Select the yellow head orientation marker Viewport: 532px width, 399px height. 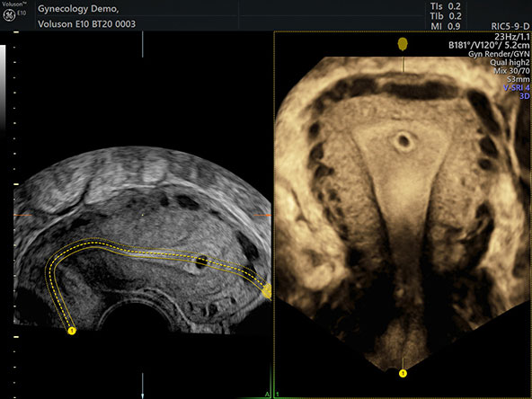coord(403,44)
